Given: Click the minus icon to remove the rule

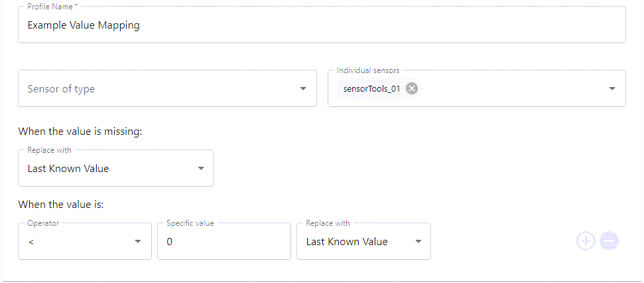Looking at the screenshot, I should pos(609,241).
